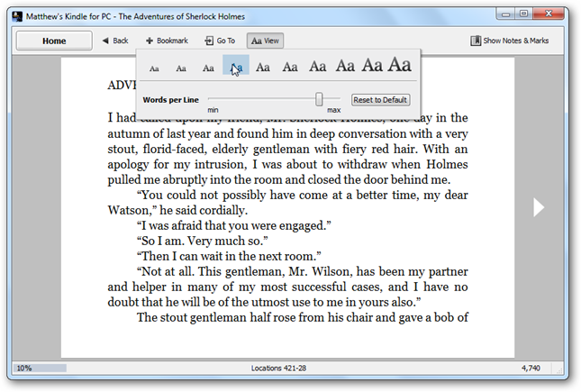Click the Locations 421-28 status text

[x=278, y=369]
